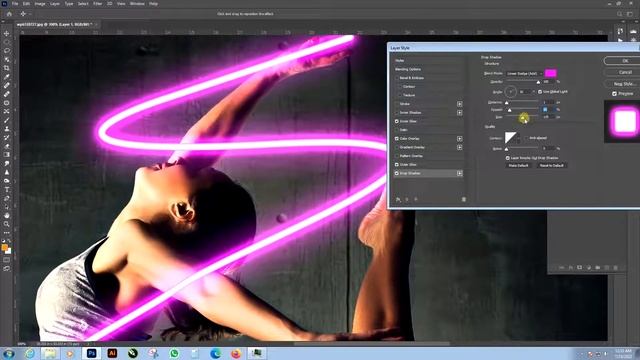Open Firefox from the taskbar
Viewport: 640px width, 360px height.
[236, 353]
